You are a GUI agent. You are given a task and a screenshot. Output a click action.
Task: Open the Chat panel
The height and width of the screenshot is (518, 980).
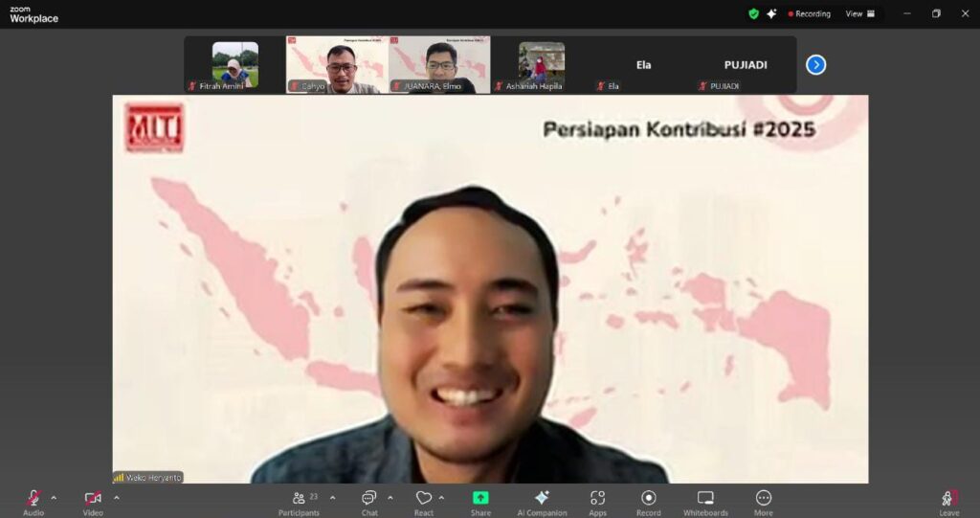point(369,501)
